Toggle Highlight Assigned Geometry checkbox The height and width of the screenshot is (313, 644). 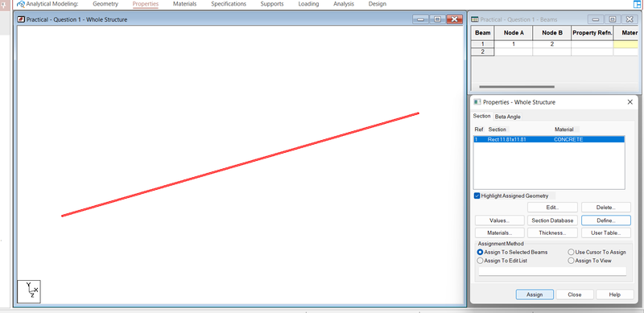[477, 196]
